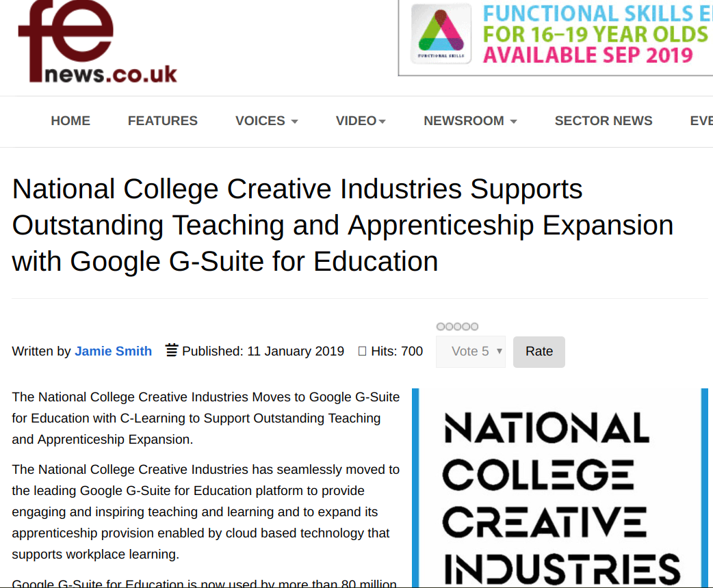This screenshot has height=588, width=713.
Task: Expand the Voices menu
Action: pyautogui.click(x=266, y=121)
